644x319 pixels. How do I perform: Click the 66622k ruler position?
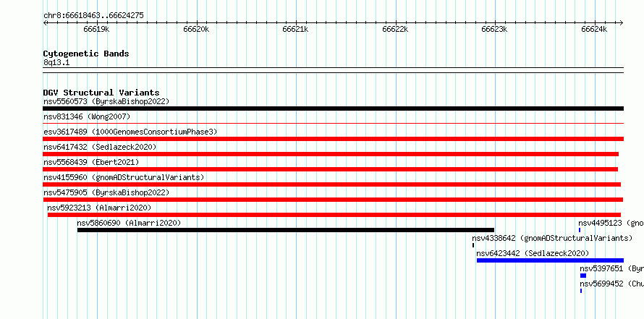[x=396, y=29]
